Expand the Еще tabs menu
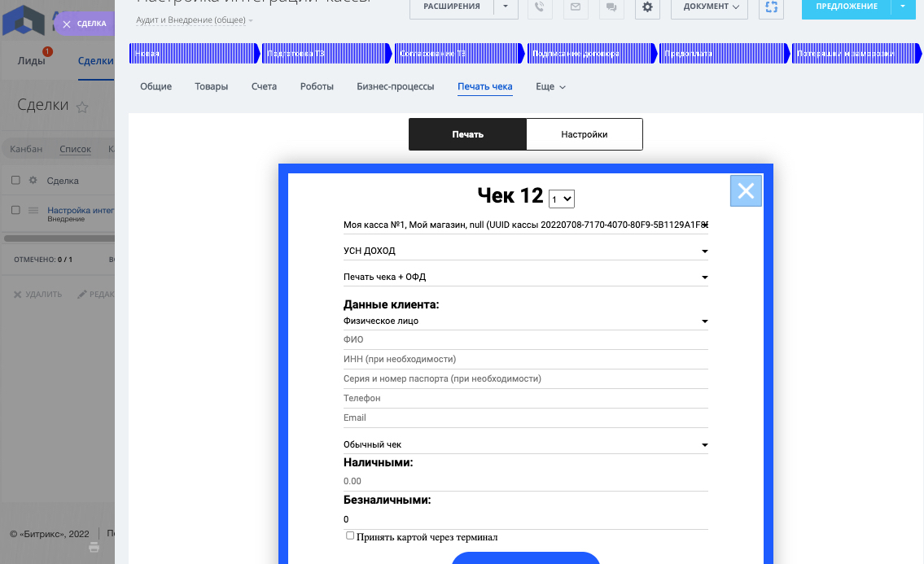 pos(550,86)
